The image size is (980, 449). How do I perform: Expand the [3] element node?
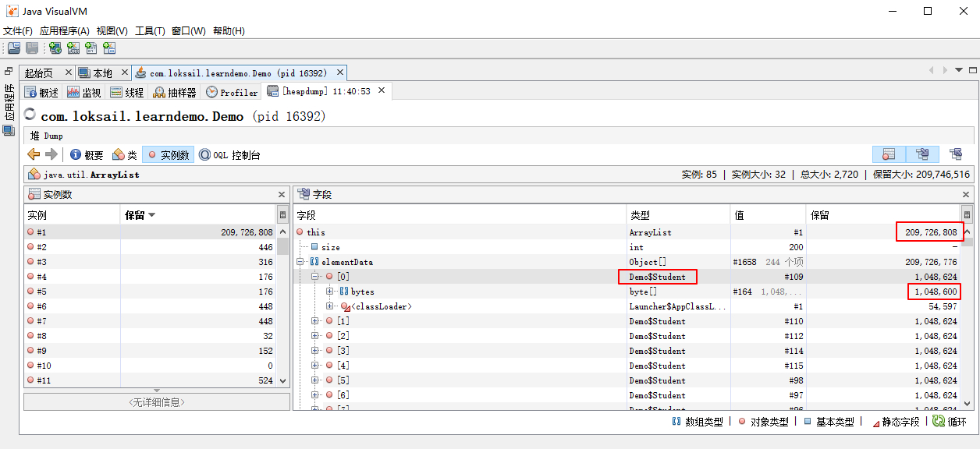[315, 351]
